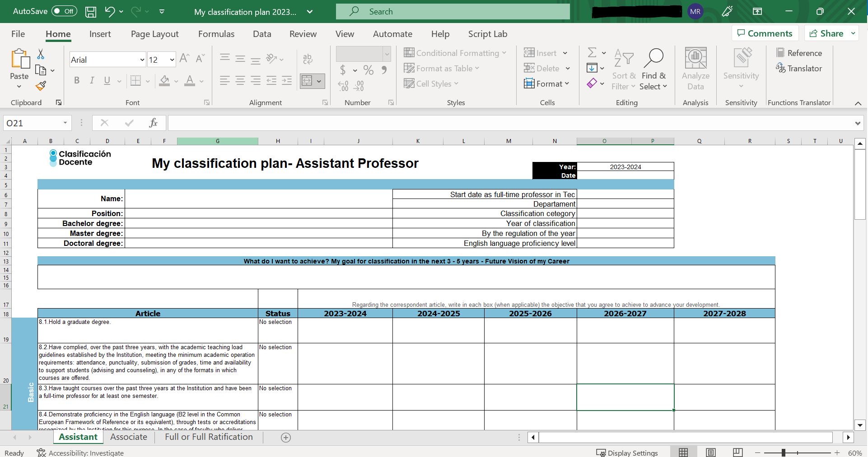Open Analyze Data tool
The width and height of the screenshot is (868, 457).
(x=695, y=69)
